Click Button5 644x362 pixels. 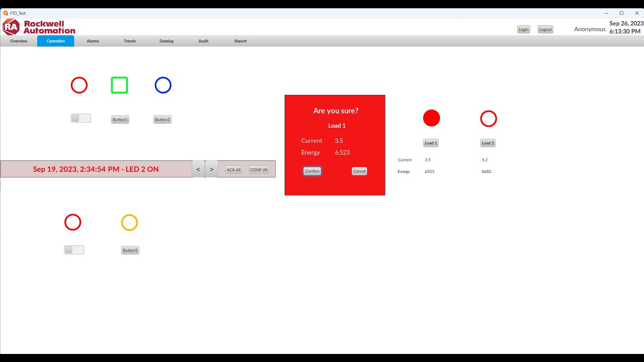coord(130,250)
